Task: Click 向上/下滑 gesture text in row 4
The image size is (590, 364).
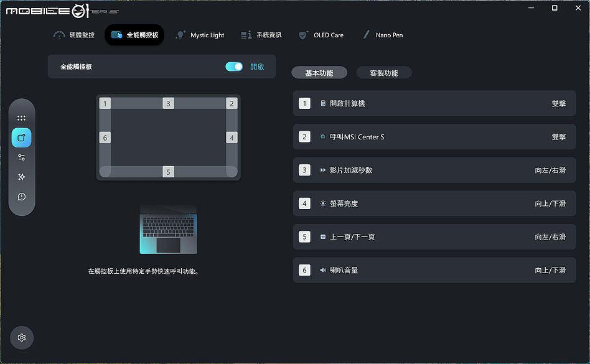Action: (551, 203)
